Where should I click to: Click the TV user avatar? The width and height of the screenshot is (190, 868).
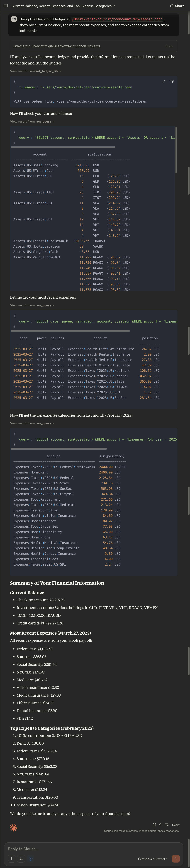tap(14, 19)
